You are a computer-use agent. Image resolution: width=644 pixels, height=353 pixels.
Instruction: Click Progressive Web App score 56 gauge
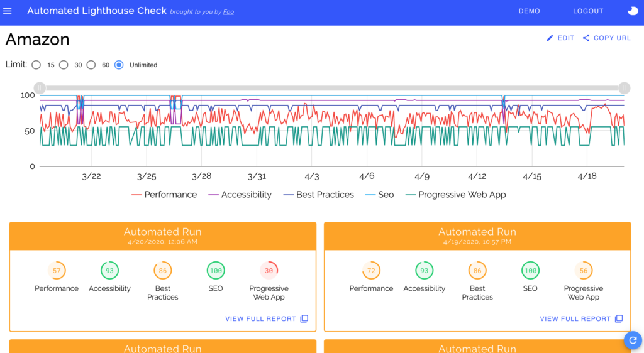(583, 271)
